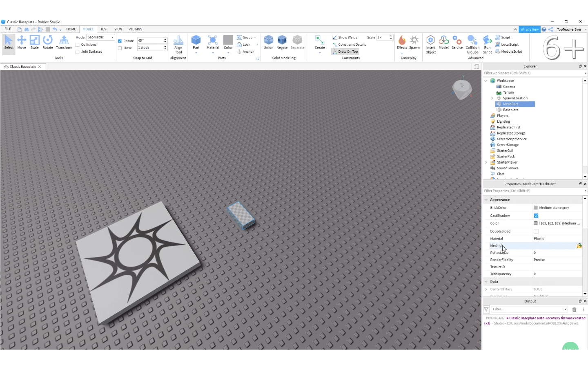Clear the Output panel with trash icon

pos(575,310)
